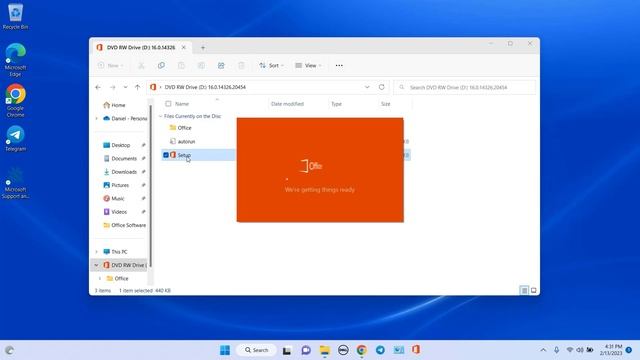Viewport: 640px width, 360px height.
Task: Go forward with the Forward arrow
Action: pos(113,87)
